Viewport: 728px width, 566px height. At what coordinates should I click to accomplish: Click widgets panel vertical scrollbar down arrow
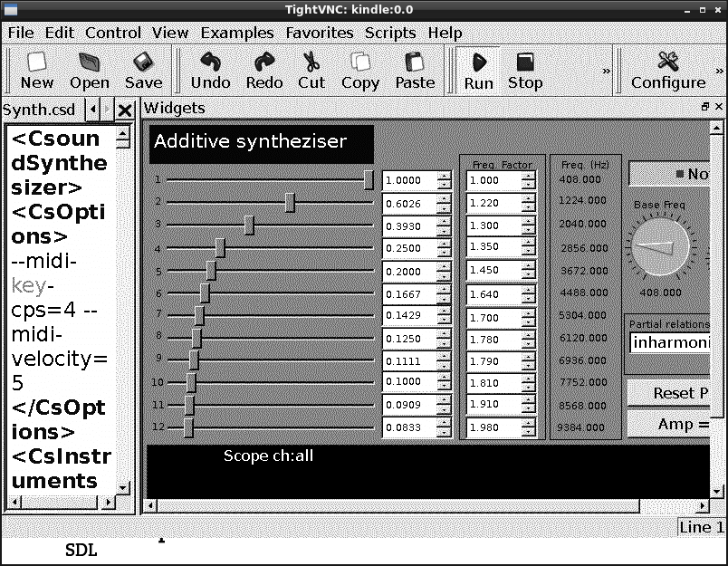(716, 491)
